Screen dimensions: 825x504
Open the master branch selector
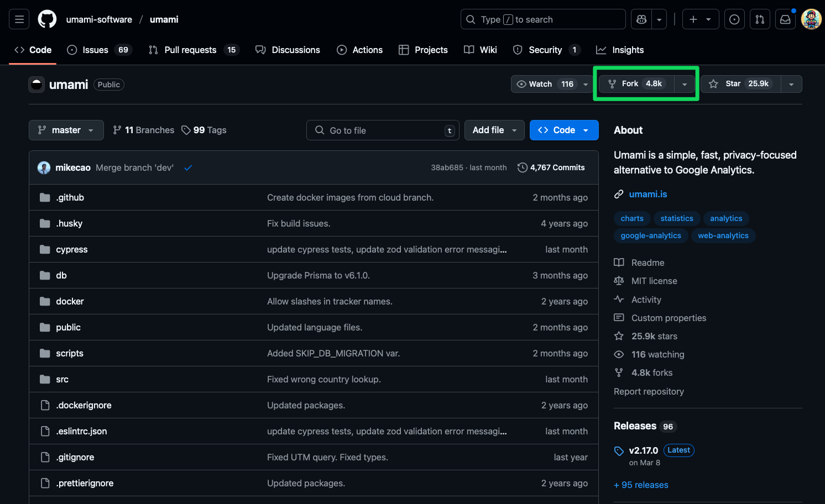point(66,130)
